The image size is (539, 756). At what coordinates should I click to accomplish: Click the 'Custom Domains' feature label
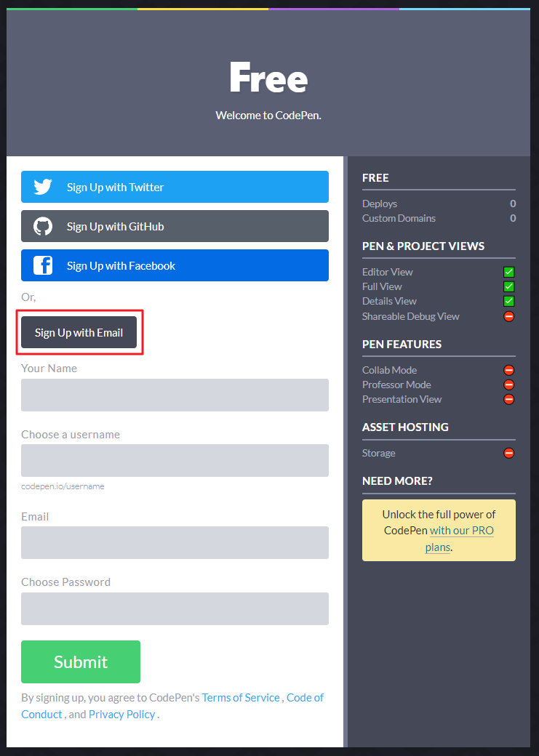pyautogui.click(x=399, y=218)
